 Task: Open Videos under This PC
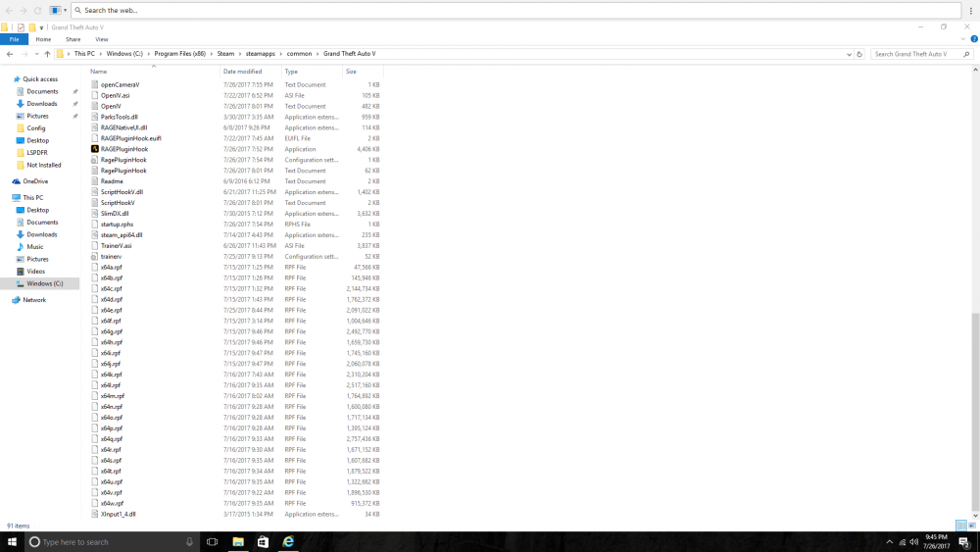(x=35, y=272)
